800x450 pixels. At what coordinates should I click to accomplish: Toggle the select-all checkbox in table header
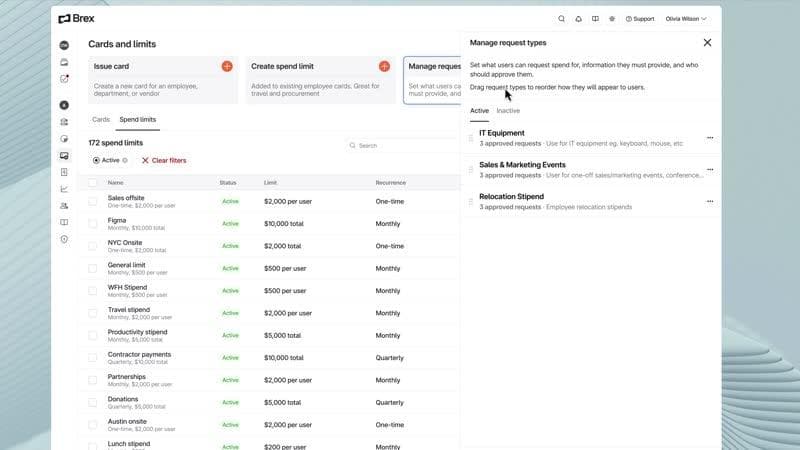[93, 183]
